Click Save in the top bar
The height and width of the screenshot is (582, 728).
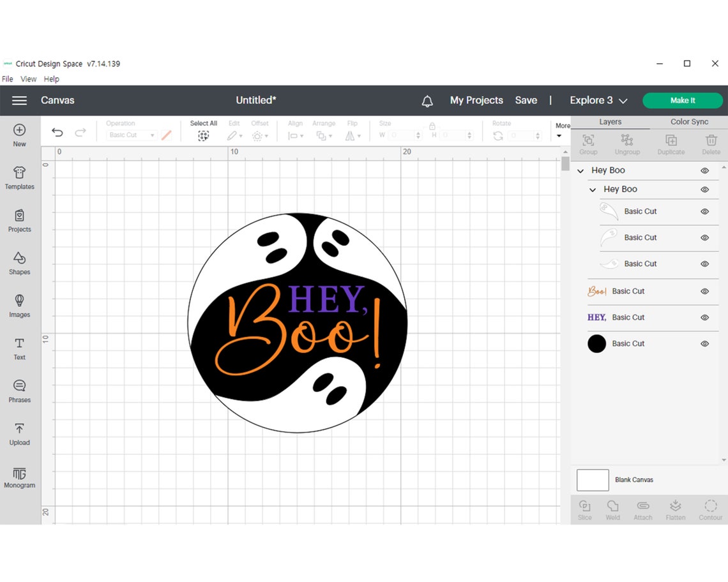[x=526, y=100]
